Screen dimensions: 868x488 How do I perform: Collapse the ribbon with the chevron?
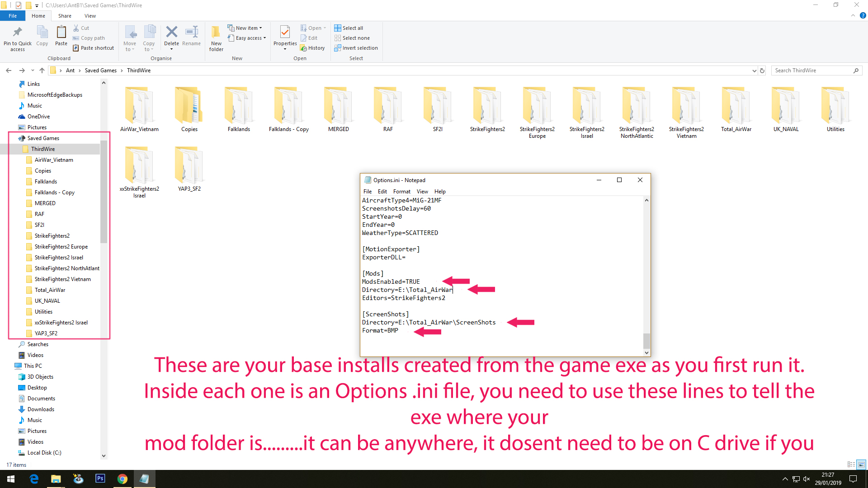(853, 15)
